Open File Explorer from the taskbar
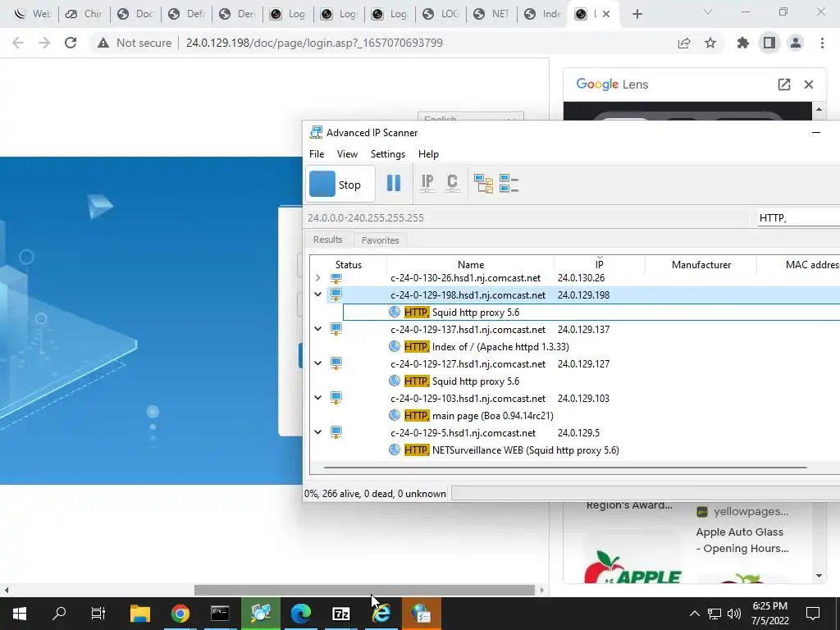 pyautogui.click(x=139, y=614)
